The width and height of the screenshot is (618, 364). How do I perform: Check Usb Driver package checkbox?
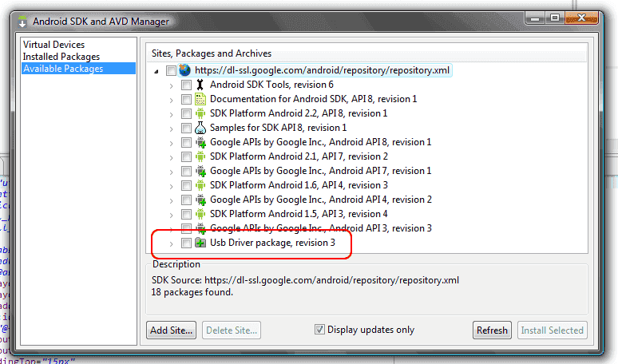pos(186,243)
